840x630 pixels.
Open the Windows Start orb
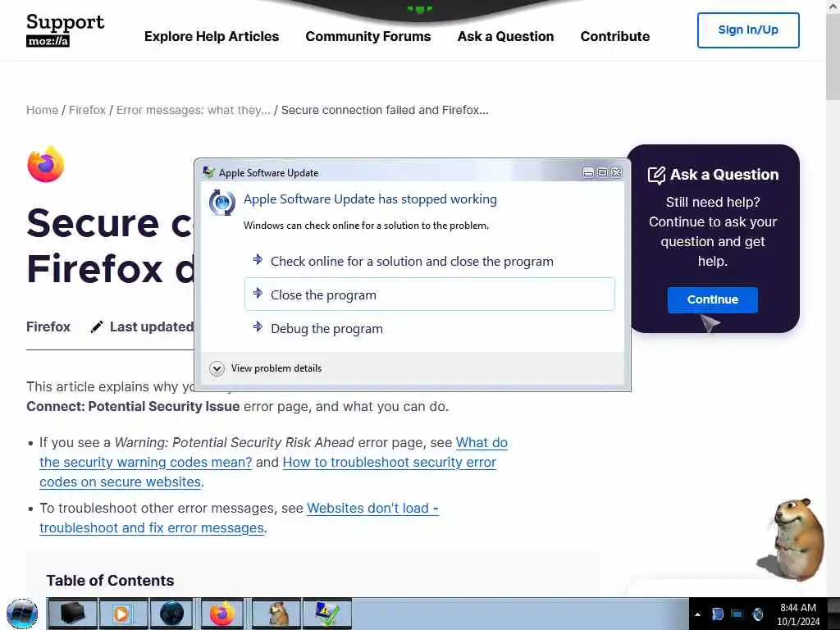pos(22,614)
